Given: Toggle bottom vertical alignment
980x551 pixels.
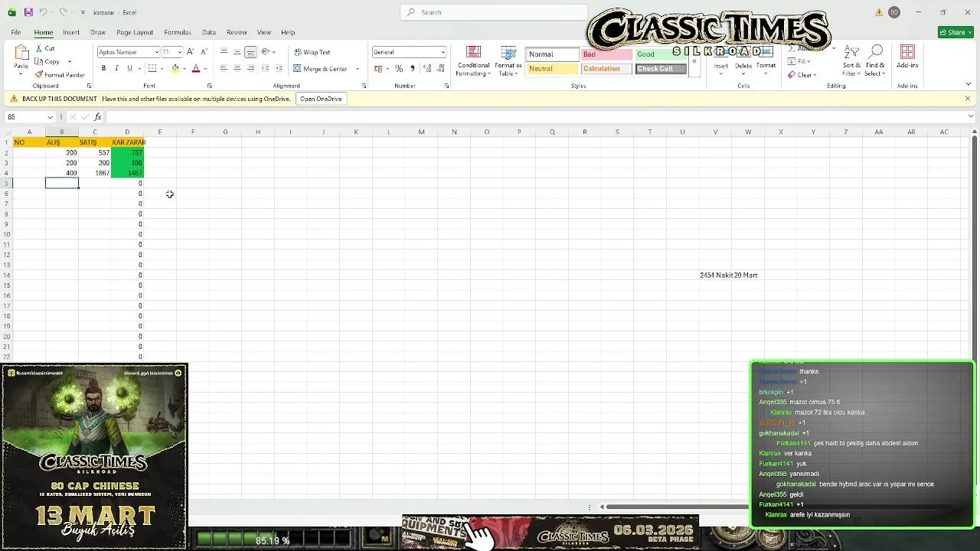Looking at the screenshot, I should [x=250, y=52].
